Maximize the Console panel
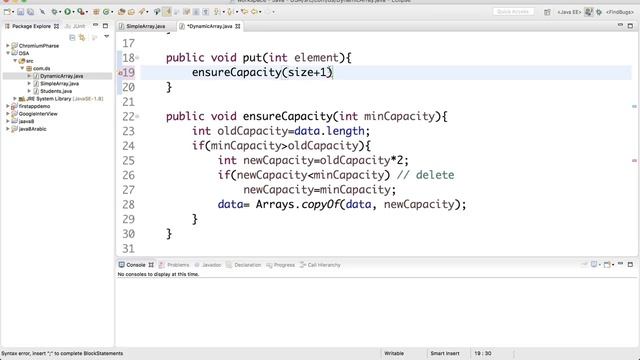 pyautogui.click(x=630, y=264)
